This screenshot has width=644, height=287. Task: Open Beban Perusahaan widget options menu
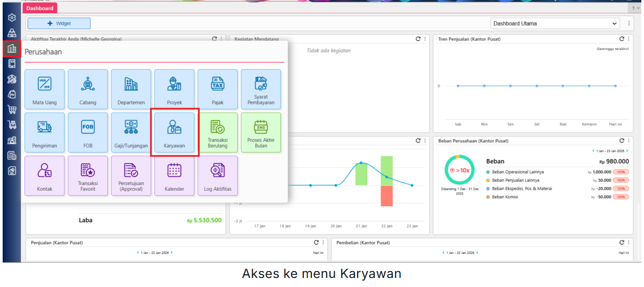point(629,141)
